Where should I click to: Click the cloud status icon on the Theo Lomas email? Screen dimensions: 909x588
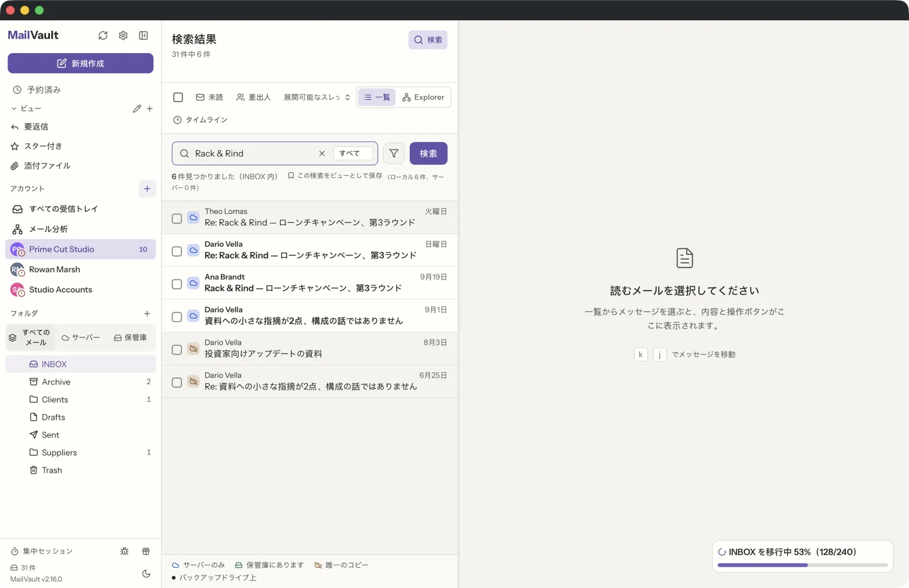pyautogui.click(x=194, y=218)
